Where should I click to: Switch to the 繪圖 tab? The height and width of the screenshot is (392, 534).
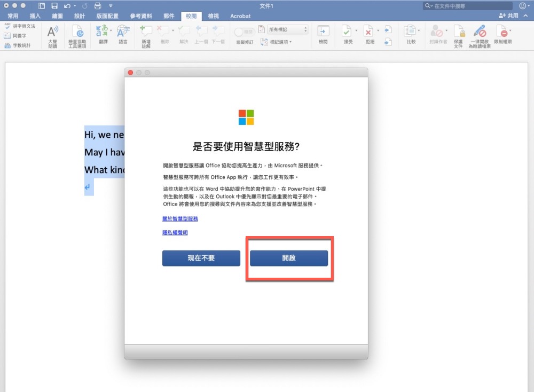[57, 16]
